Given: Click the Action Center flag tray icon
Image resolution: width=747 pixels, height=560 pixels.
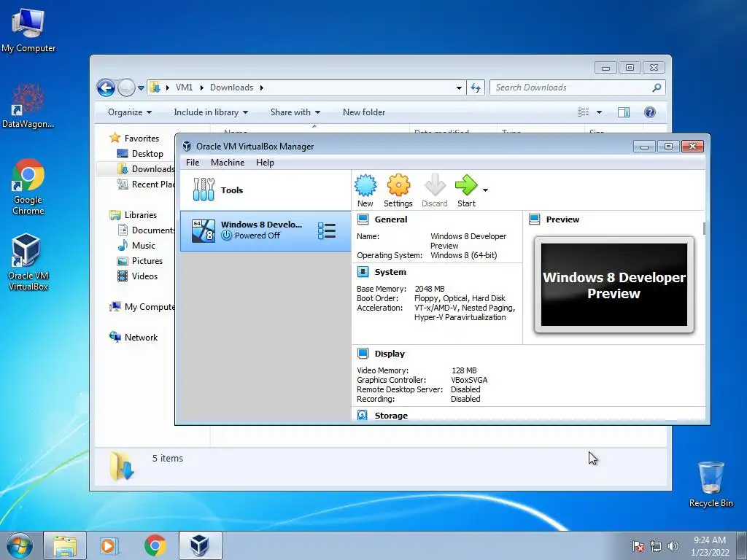Looking at the screenshot, I should [638, 546].
